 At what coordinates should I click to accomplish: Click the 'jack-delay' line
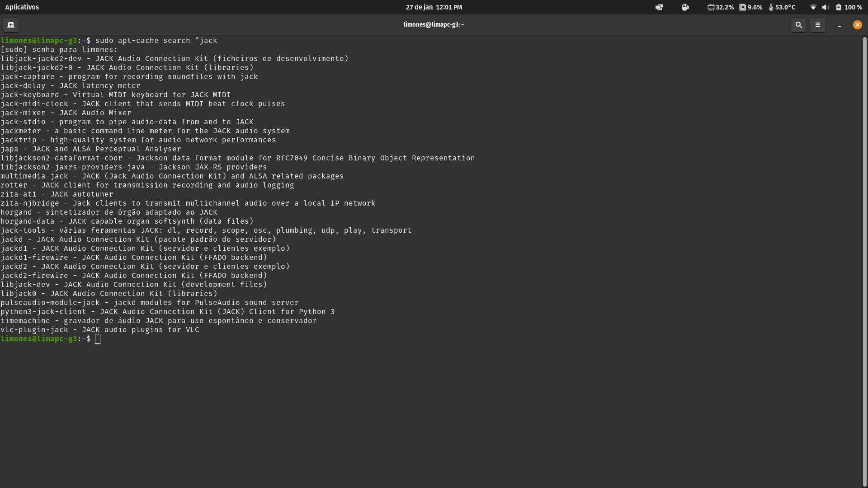click(x=71, y=86)
